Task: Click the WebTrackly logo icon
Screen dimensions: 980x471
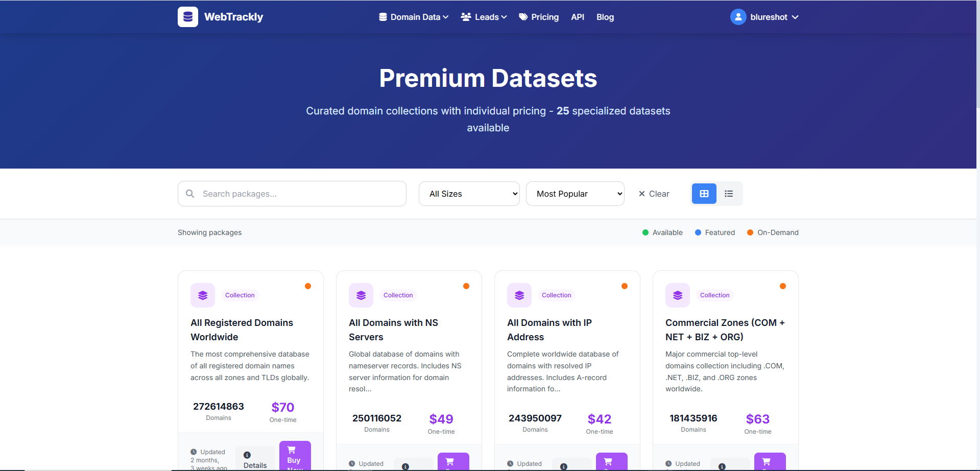Action: [187, 16]
